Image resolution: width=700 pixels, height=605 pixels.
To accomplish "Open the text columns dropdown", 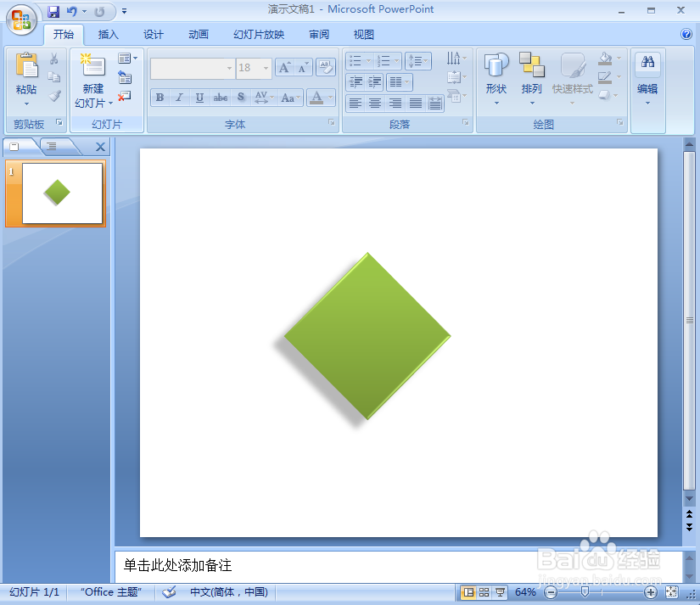I will point(399,82).
